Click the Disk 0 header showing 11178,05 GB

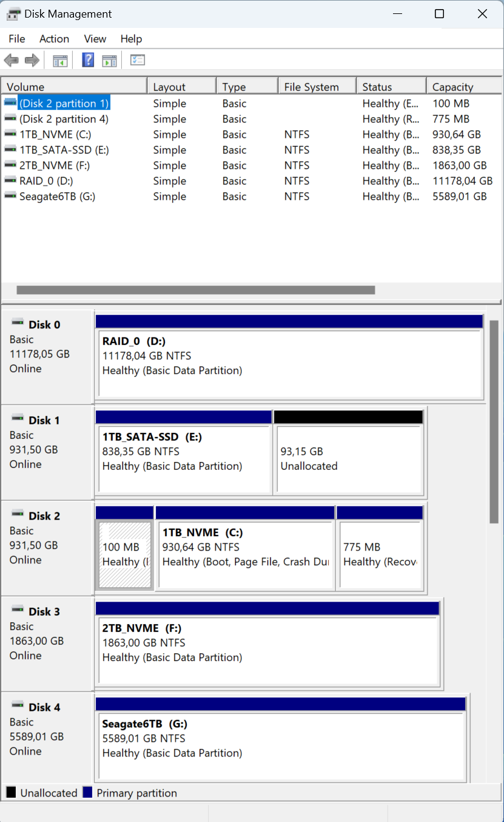tap(47, 357)
